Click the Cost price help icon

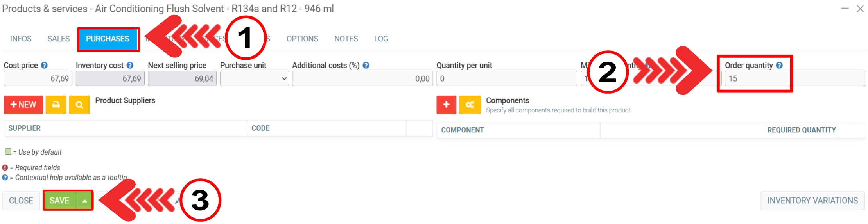[x=44, y=65]
